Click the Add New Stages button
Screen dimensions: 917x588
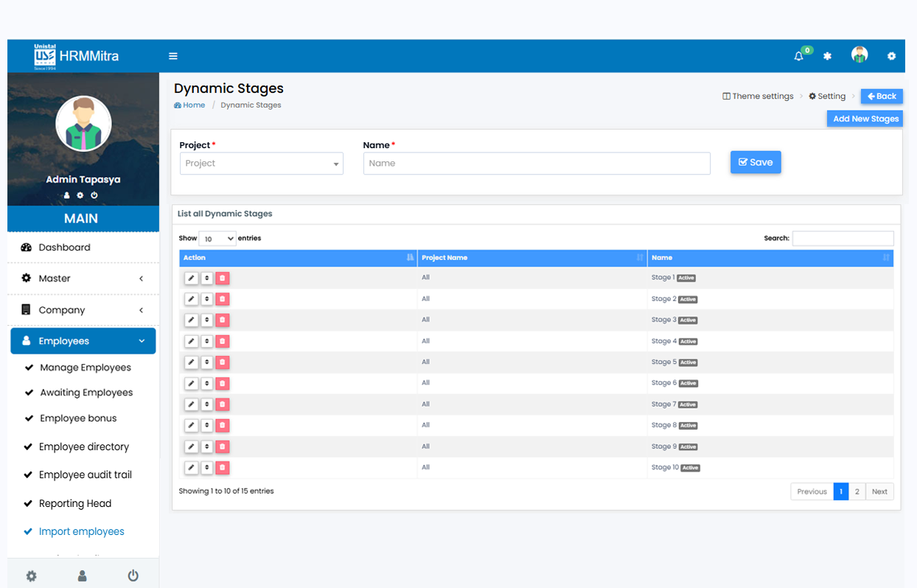point(865,119)
